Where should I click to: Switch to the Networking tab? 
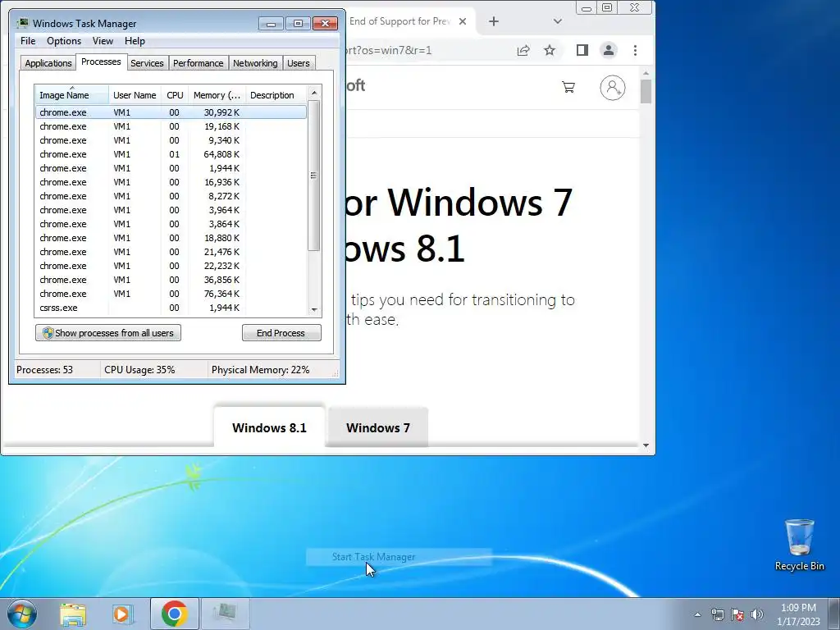click(256, 63)
